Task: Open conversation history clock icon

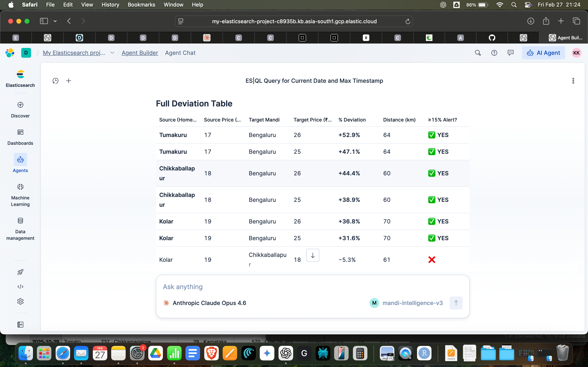Action: click(55, 81)
